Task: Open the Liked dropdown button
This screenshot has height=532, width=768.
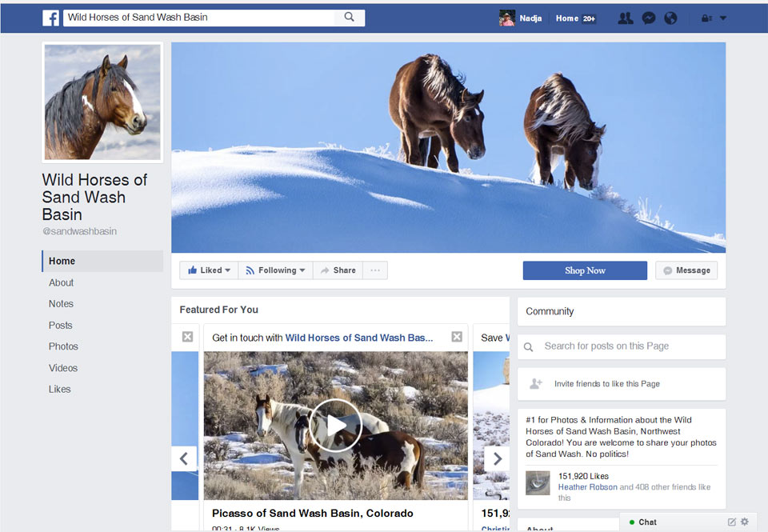Action: click(209, 270)
